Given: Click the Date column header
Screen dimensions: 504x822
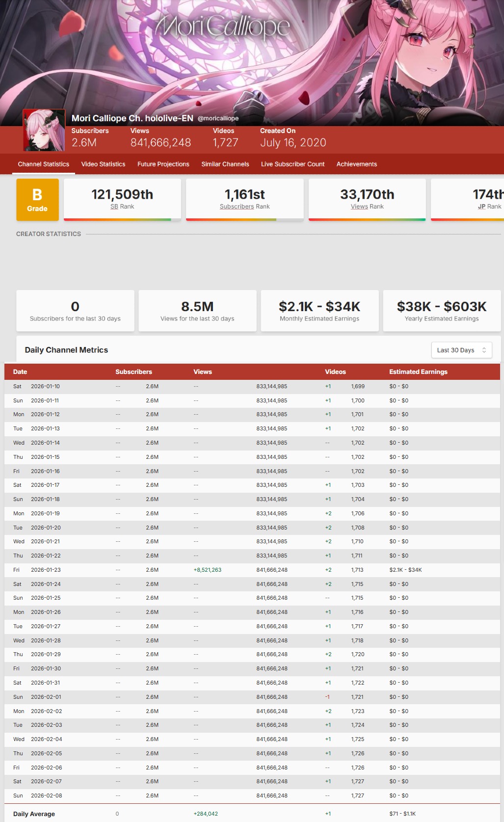Looking at the screenshot, I should point(20,371).
